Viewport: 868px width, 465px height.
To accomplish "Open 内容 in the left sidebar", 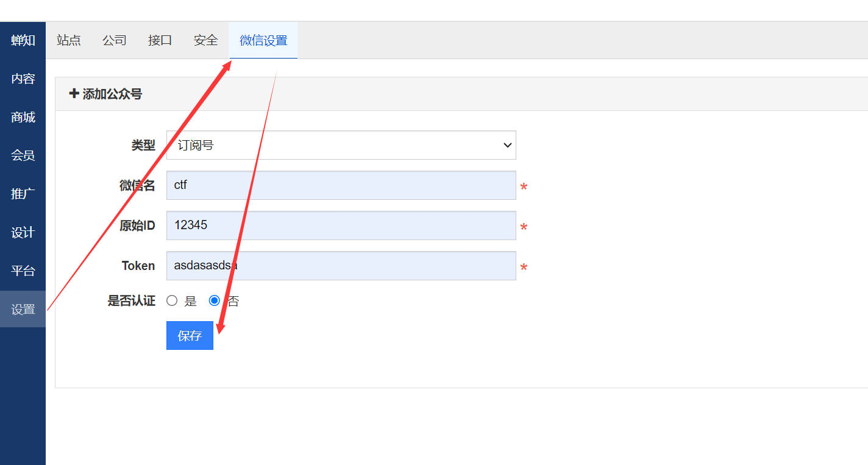I will (x=23, y=79).
